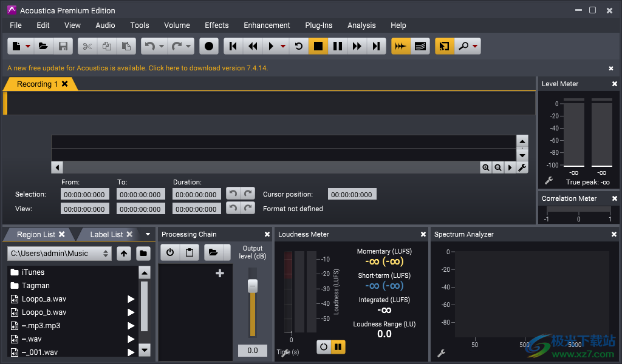Toggle the loop playback button
The image size is (622, 364).
point(298,46)
